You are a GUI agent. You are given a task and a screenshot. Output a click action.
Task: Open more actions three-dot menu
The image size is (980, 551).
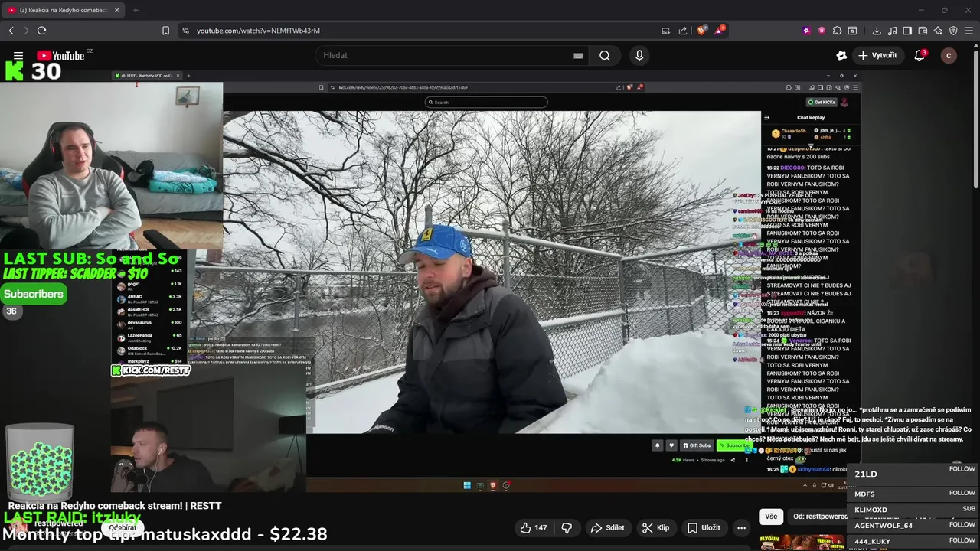pyautogui.click(x=741, y=527)
